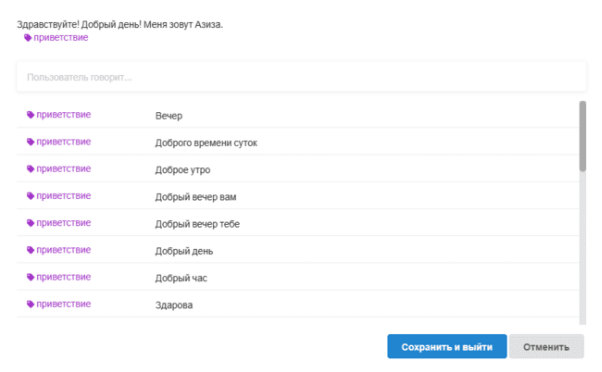Image resolution: width=602 pixels, height=372 pixels.
Task: Select the phrase 'Доброго времени суток'
Action: 206,143
